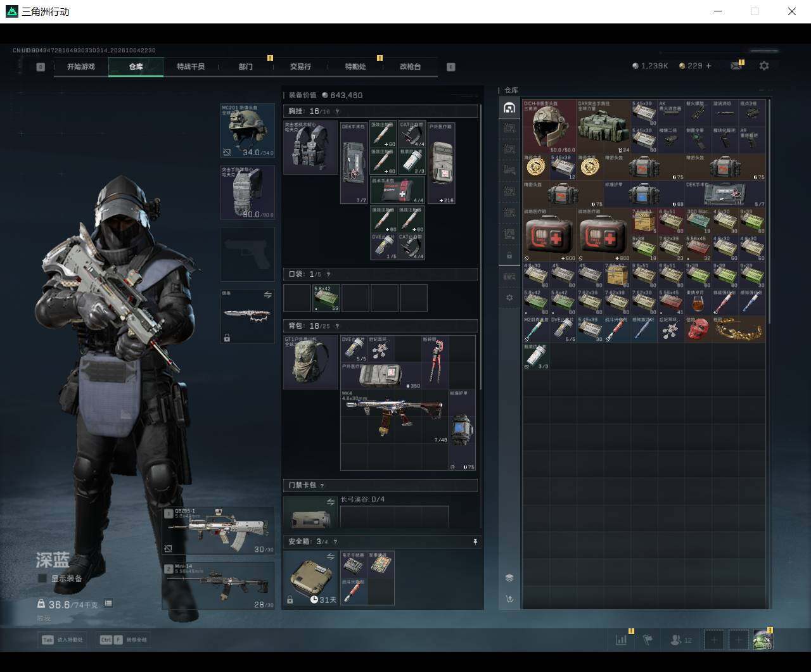Open stash sidebar gear settings icon
Viewport: 811px width, 672px height.
[x=509, y=298]
